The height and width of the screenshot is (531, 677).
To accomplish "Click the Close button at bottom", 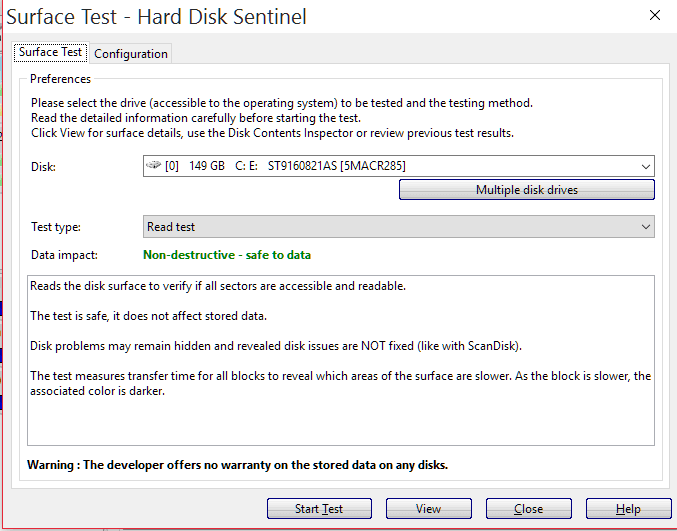I will click(x=528, y=509).
